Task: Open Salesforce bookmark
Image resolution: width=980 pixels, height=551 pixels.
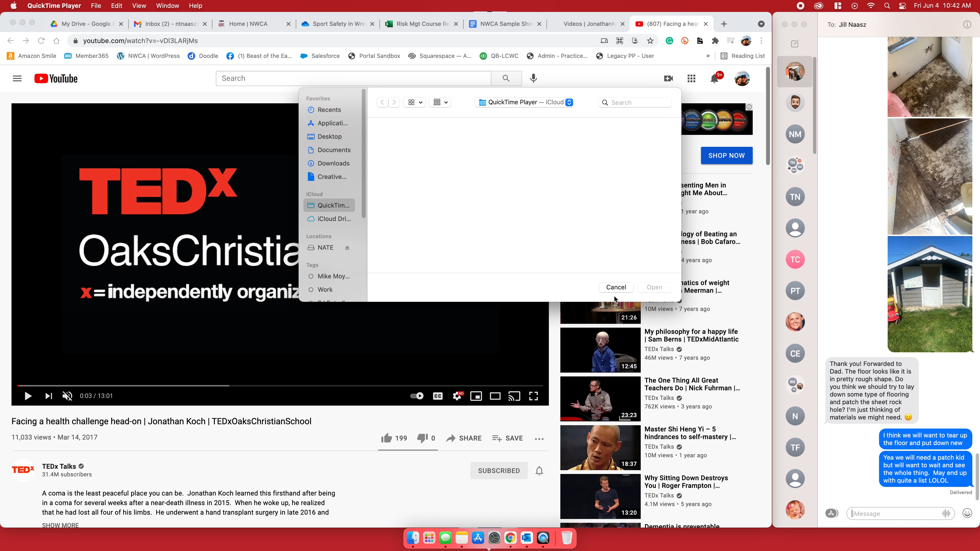Action: tap(320, 56)
